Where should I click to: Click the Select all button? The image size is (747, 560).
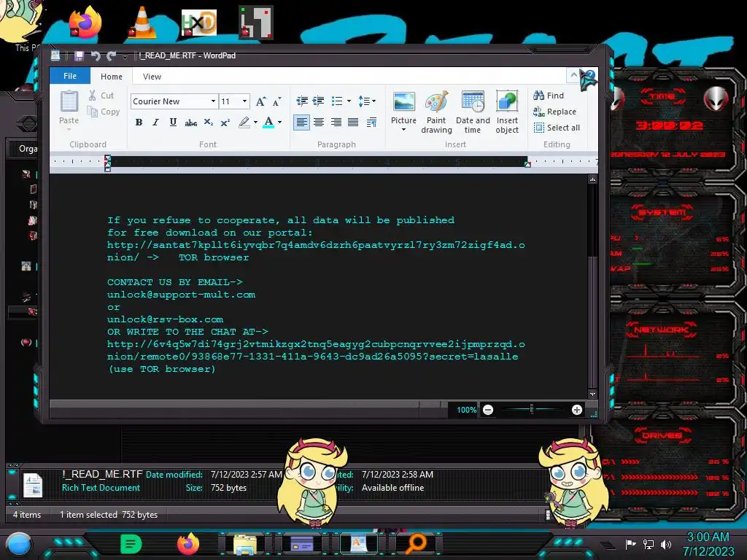(x=557, y=128)
